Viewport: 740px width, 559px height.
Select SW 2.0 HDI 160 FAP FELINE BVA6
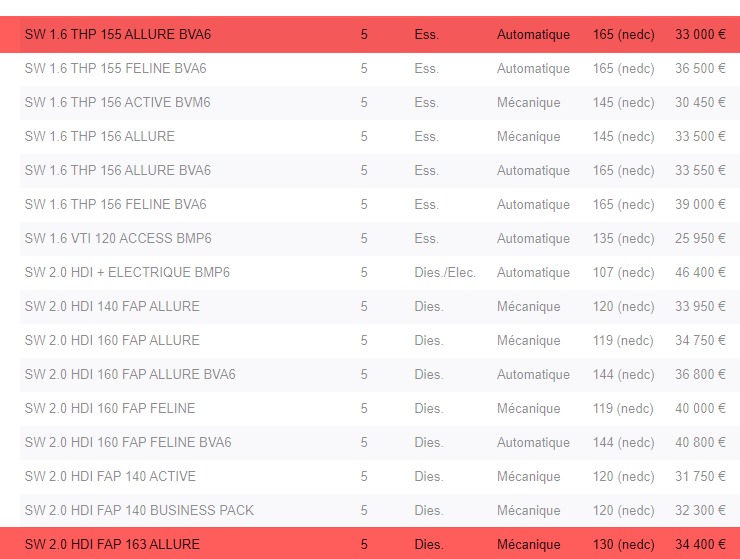point(128,443)
